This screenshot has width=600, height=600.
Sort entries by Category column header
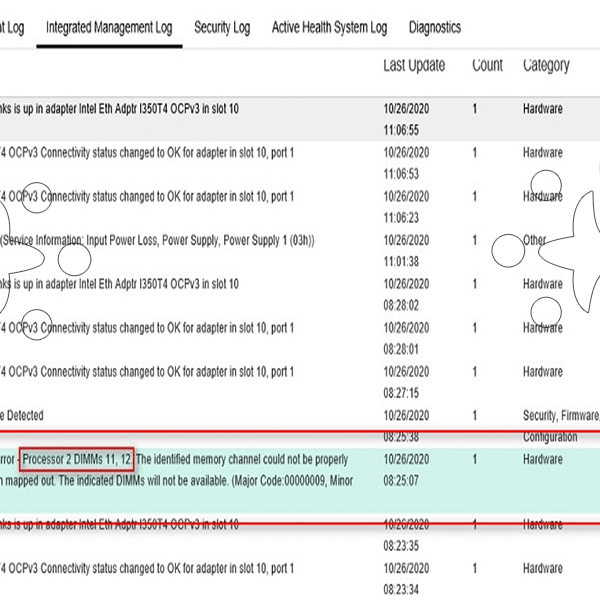pos(546,66)
